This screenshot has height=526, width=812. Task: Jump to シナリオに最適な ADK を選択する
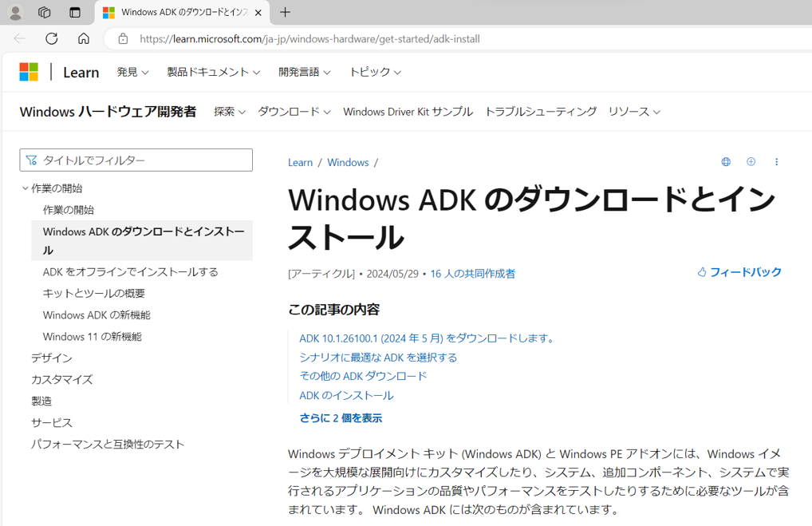point(378,358)
